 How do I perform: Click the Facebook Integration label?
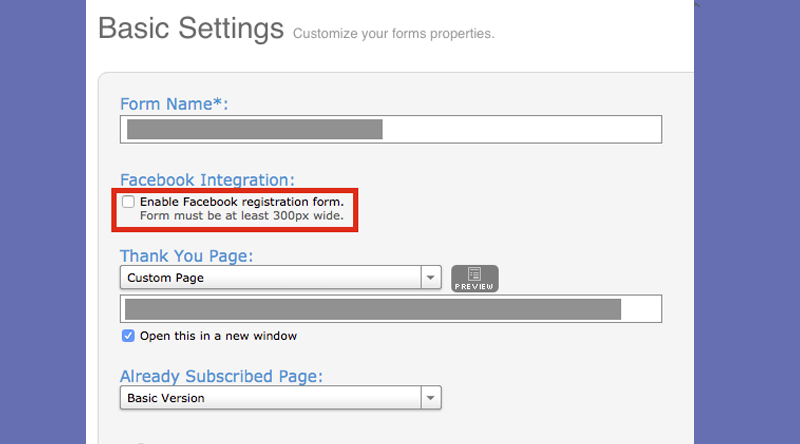(x=207, y=180)
